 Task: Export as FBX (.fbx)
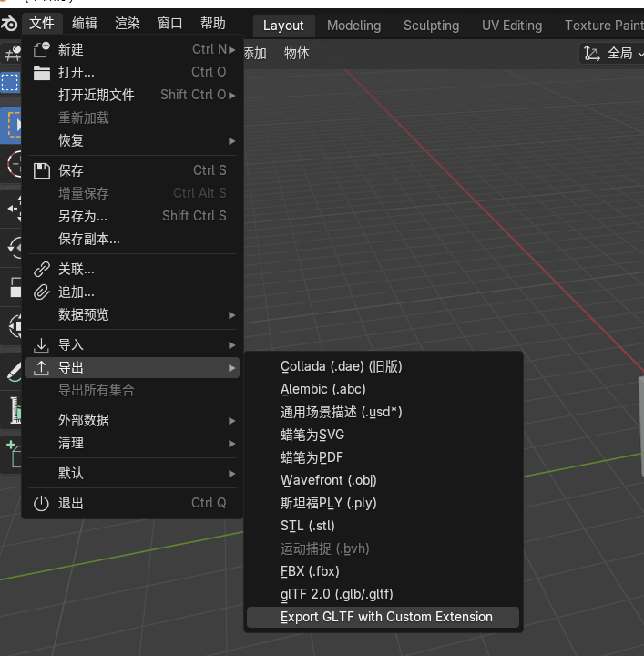point(383,571)
